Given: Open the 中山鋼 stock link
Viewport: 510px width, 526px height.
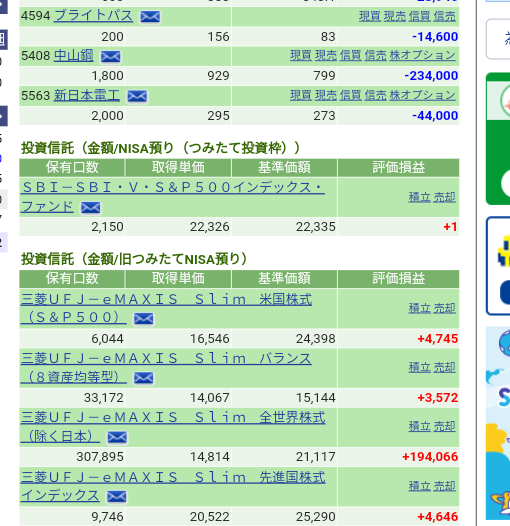Looking at the screenshot, I should tap(73, 55).
